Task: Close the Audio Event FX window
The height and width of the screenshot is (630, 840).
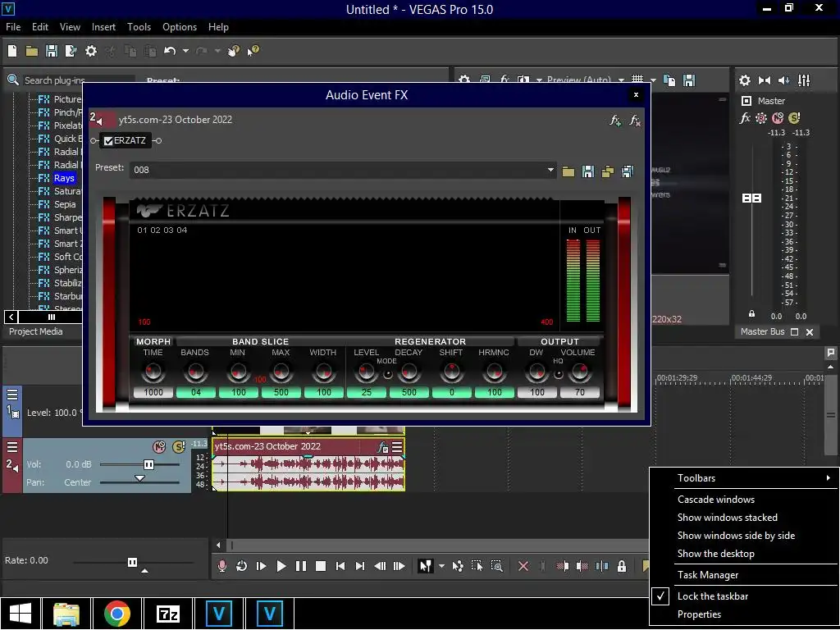Action: [636, 95]
